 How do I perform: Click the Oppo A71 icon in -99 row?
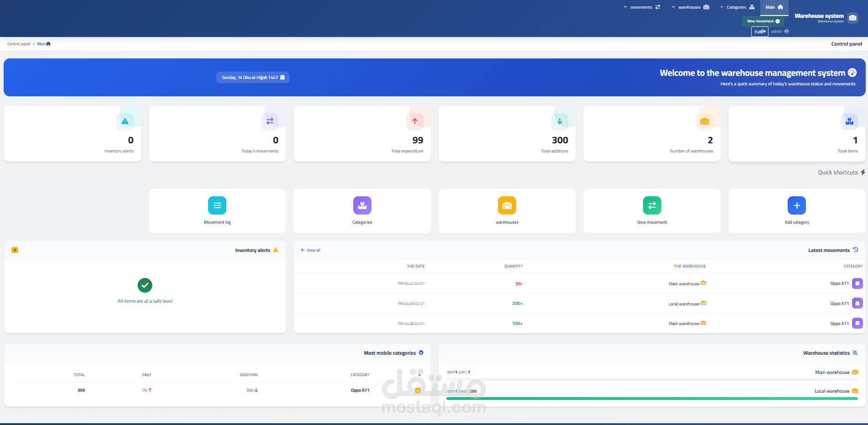[x=858, y=283]
